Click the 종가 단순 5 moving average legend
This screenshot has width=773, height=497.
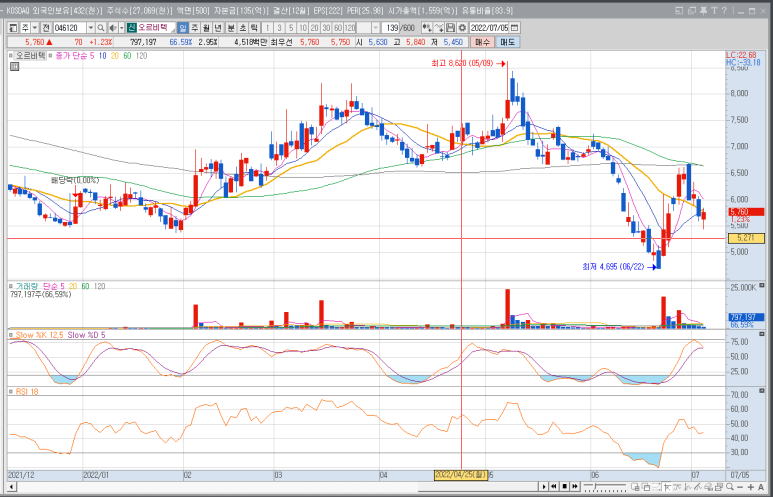pos(74,56)
